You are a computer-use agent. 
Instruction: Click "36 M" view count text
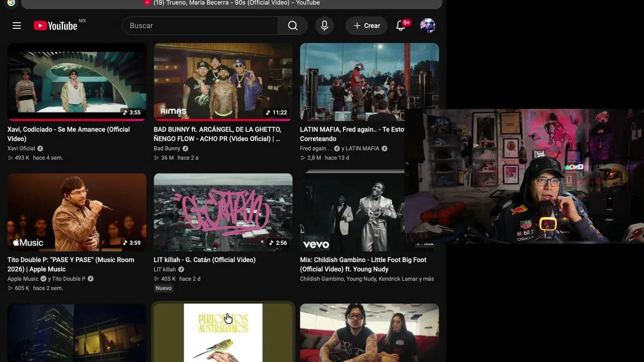168,158
